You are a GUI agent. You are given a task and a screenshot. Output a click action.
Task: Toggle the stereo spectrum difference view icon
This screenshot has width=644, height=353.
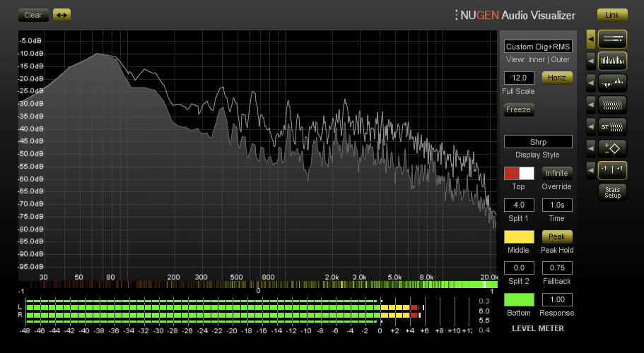[612, 83]
